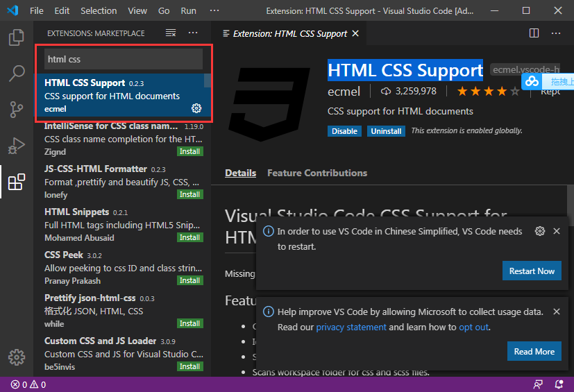574x392 pixels.
Task: Select JS-CSS-HTML Formatter list entry
Action: point(124,182)
